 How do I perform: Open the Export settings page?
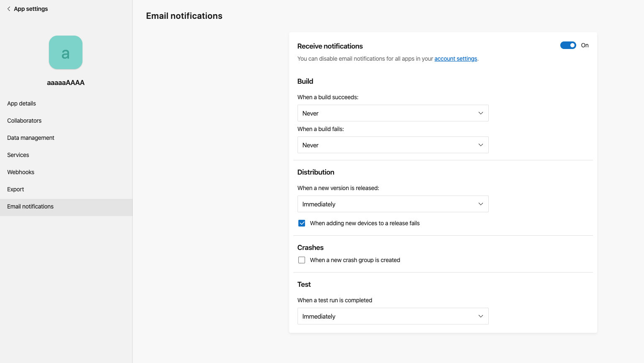coord(15,189)
